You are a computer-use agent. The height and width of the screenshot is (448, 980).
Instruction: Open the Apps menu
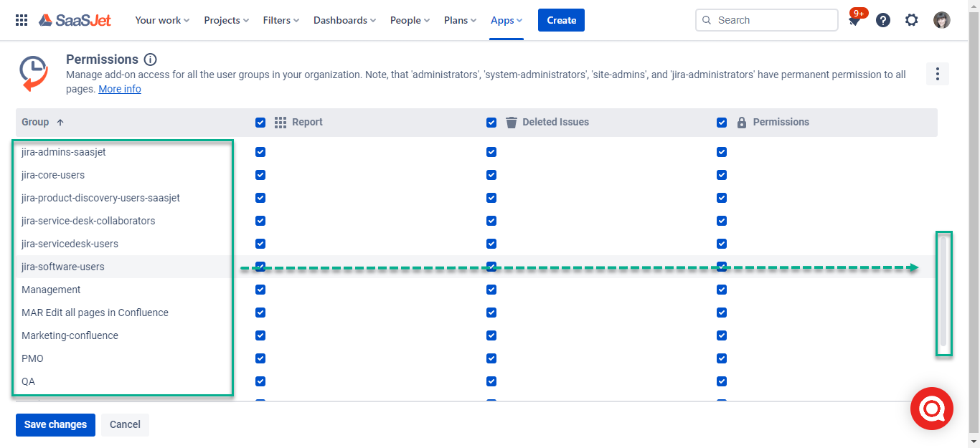pos(507,20)
